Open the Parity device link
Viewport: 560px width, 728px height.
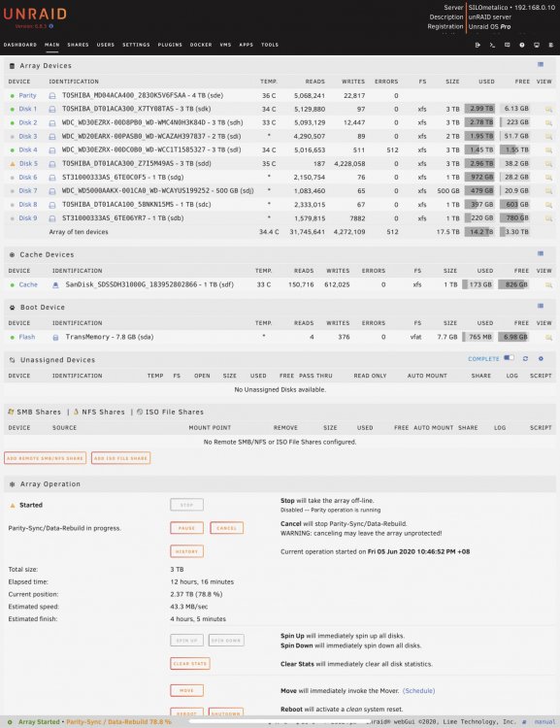point(27,96)
